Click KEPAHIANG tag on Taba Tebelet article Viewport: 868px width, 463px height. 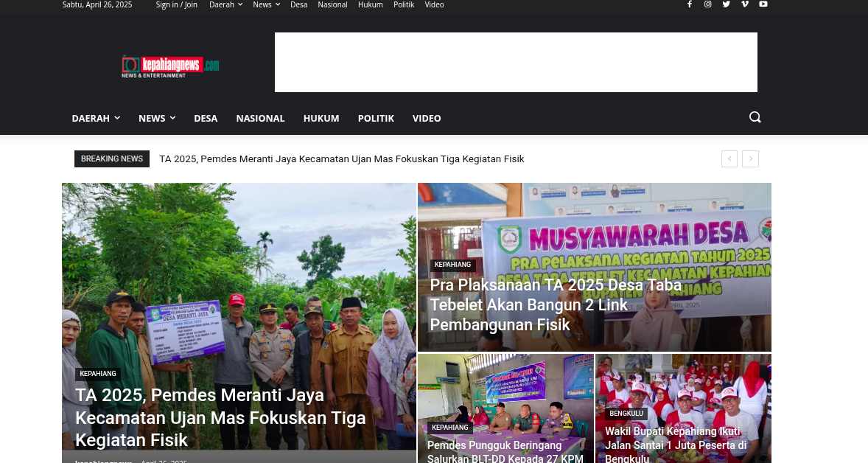tap(453, 265)
